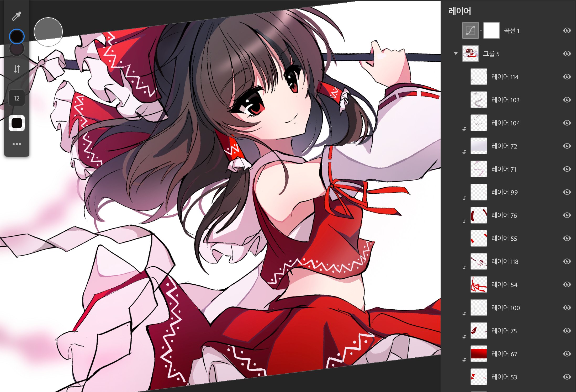Hide the 곡선 1 adjustment layer
Screen dimensions: 576x392
click(x=567, y=30)
